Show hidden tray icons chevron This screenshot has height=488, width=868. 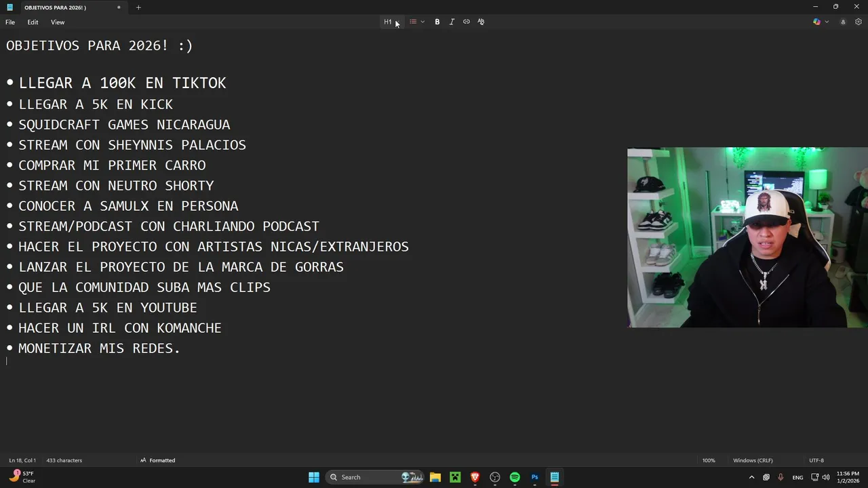pos(751,477)
